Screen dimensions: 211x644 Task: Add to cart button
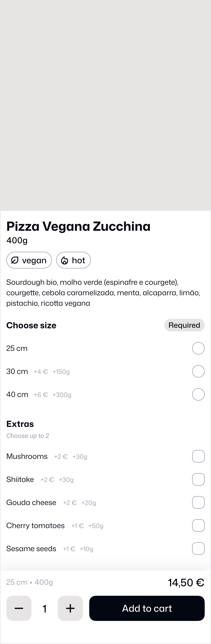[147, 608]
